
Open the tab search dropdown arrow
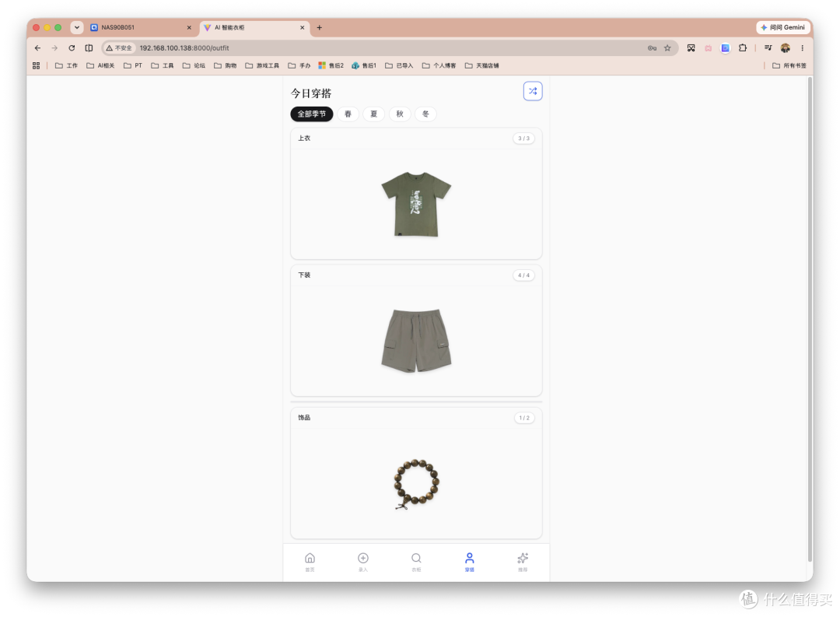click(76, 27)
